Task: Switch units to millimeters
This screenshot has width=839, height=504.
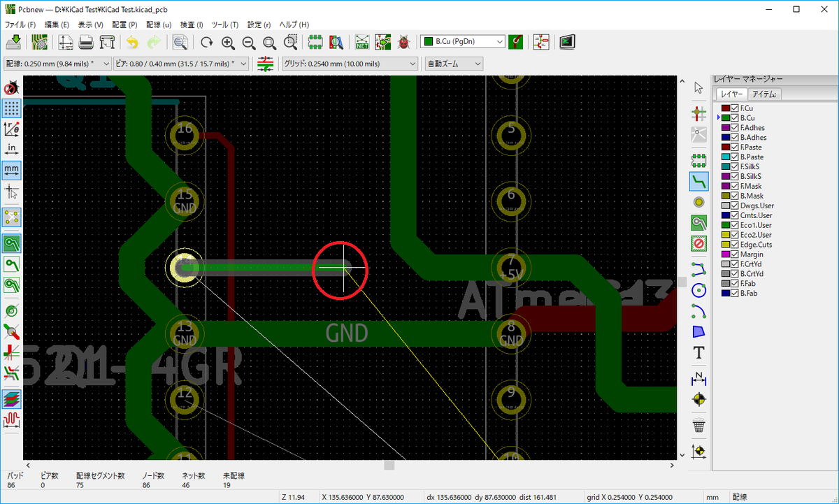Action: [11, 170]
